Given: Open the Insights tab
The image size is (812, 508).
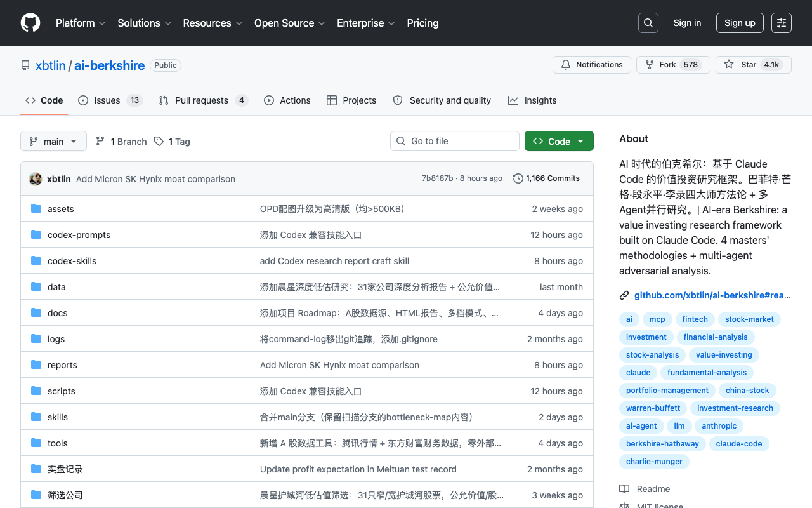Looking at the screenshot, I should 532,100.
